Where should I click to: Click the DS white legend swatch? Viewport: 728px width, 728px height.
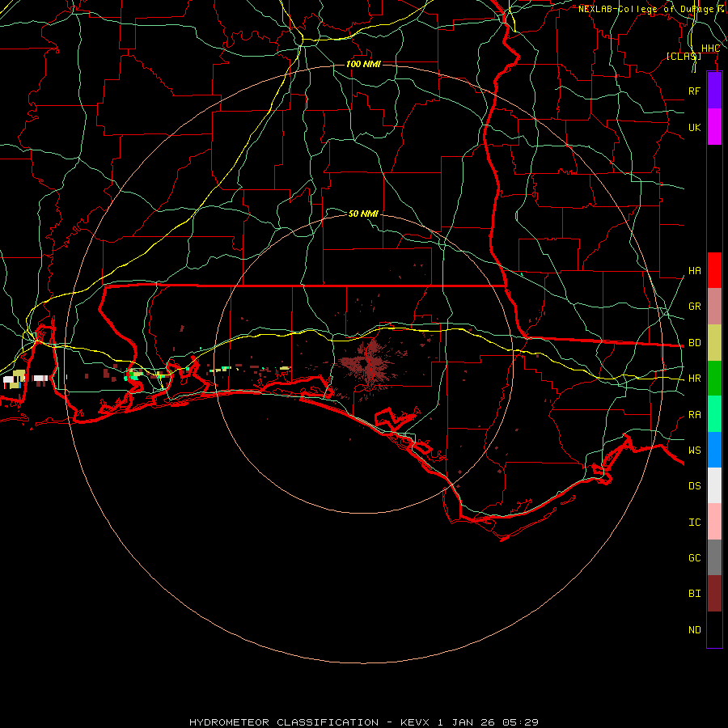pyautogui.click(x=714, y=485)
